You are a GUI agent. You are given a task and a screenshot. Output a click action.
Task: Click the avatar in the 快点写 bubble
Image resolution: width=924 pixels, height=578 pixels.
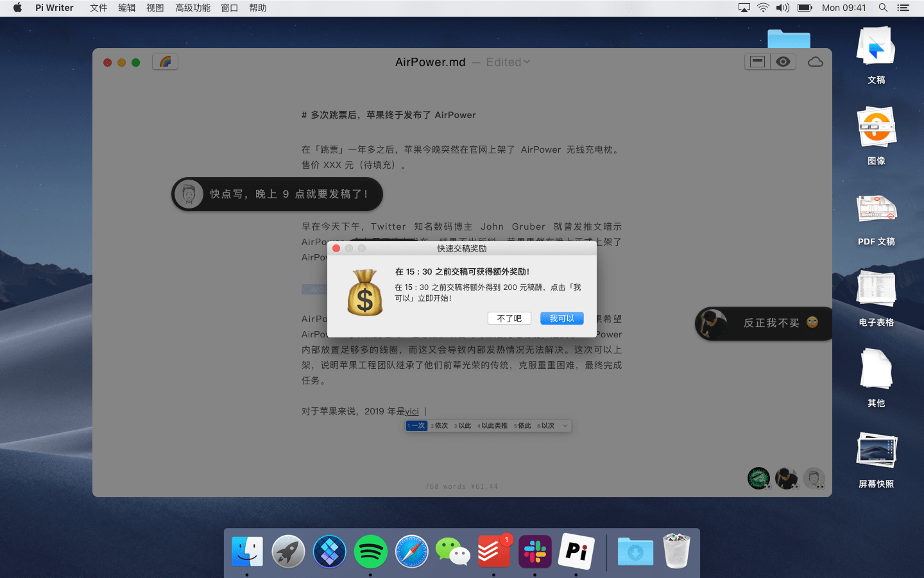pyautogui.click(x=189, y=194)
